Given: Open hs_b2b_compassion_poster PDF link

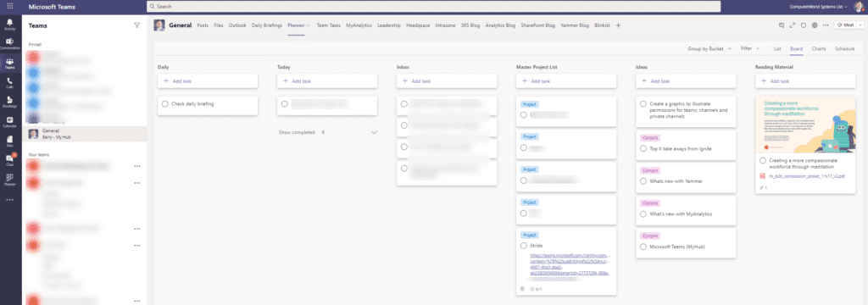Looking at the screenshot, I should click(x=807, y=176).
